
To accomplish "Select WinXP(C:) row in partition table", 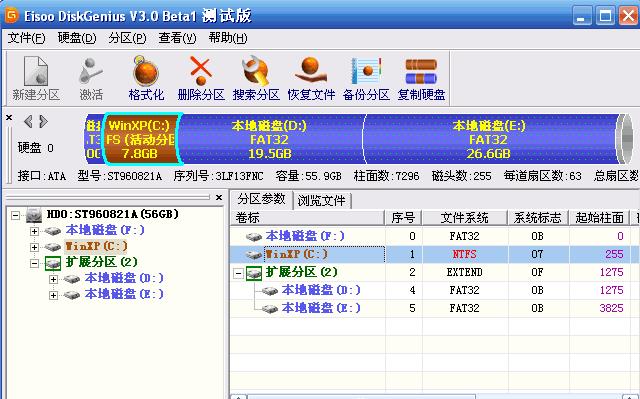I will click(435, 254).
